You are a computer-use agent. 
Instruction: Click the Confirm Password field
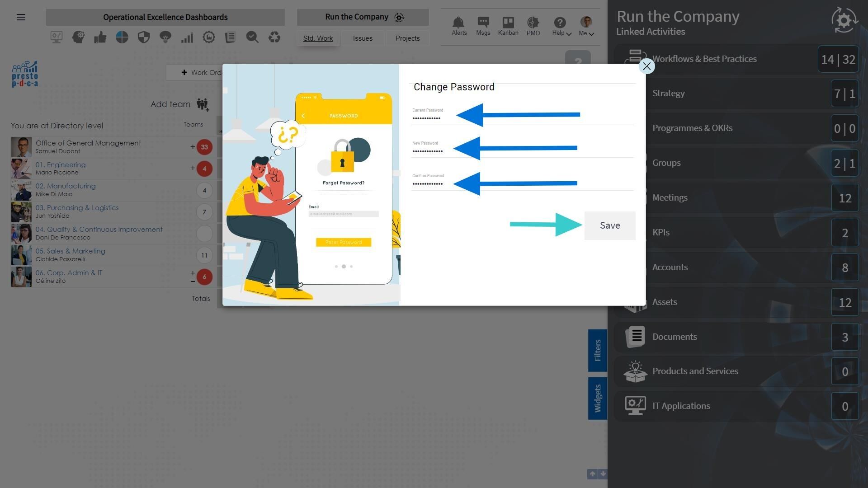coord(523,181)
